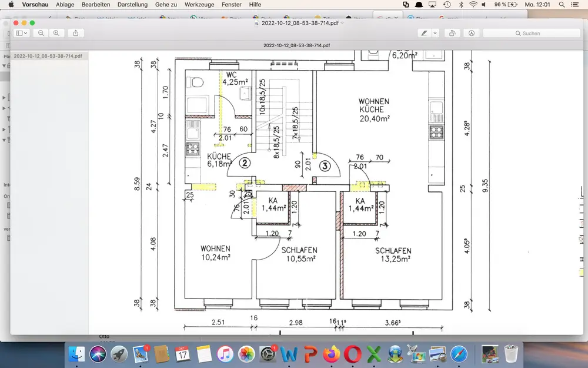Click SCHLAFEN 10,55m² room label
Image resolution: width=588 pixels, height=368 pixels.
(300, 254)
